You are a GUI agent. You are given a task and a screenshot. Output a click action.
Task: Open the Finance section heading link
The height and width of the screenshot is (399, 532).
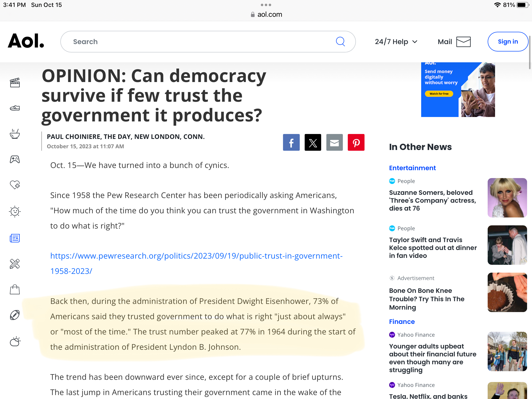pos(402,322)
